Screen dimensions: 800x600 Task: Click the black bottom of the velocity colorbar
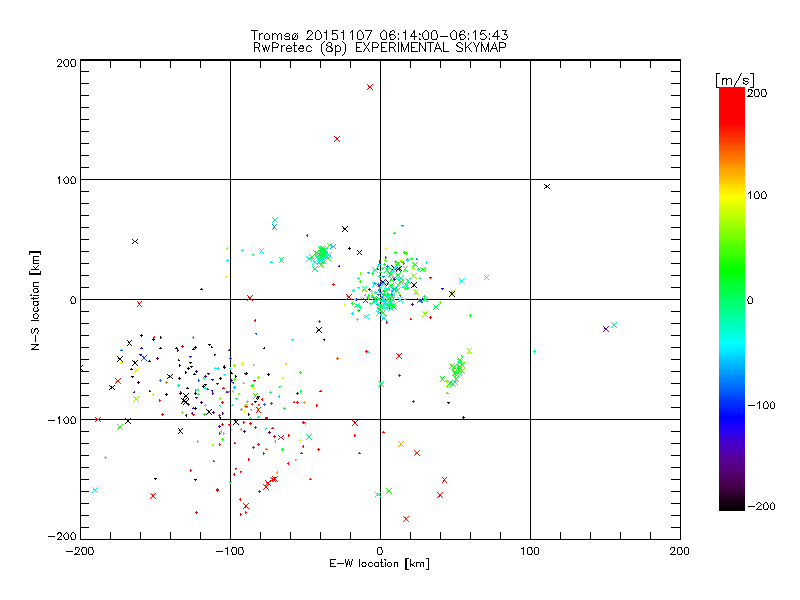pos(732,503)
